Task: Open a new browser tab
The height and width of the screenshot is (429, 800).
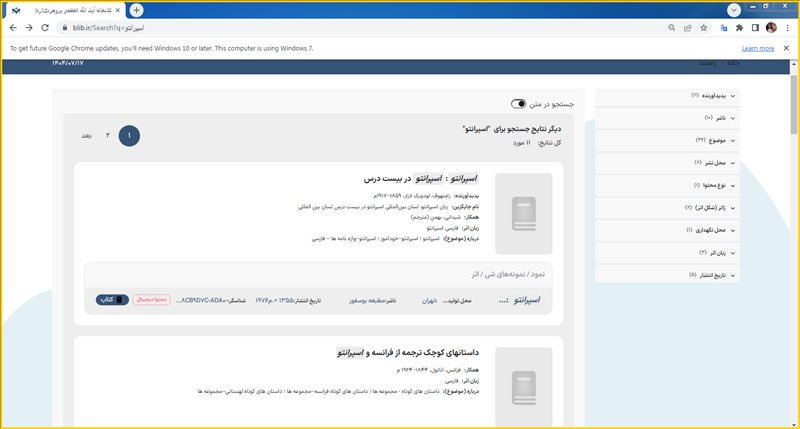Action: click(x=137, y=9)
